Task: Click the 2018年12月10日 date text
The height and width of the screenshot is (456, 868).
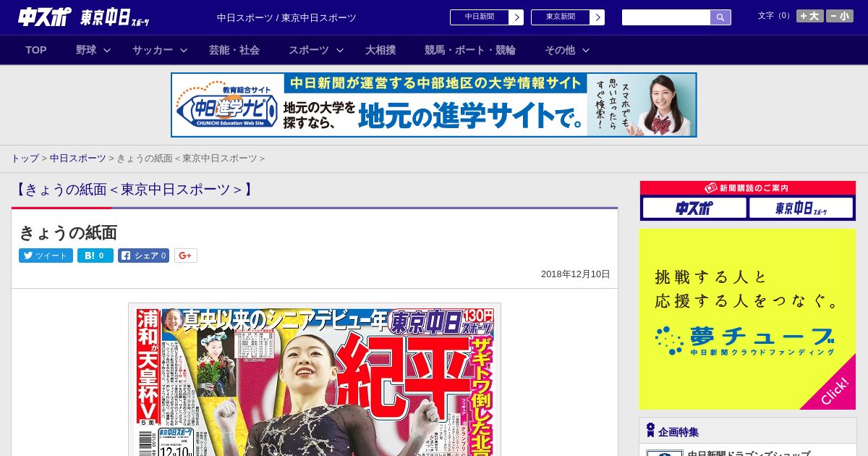Action: point(576,274)
